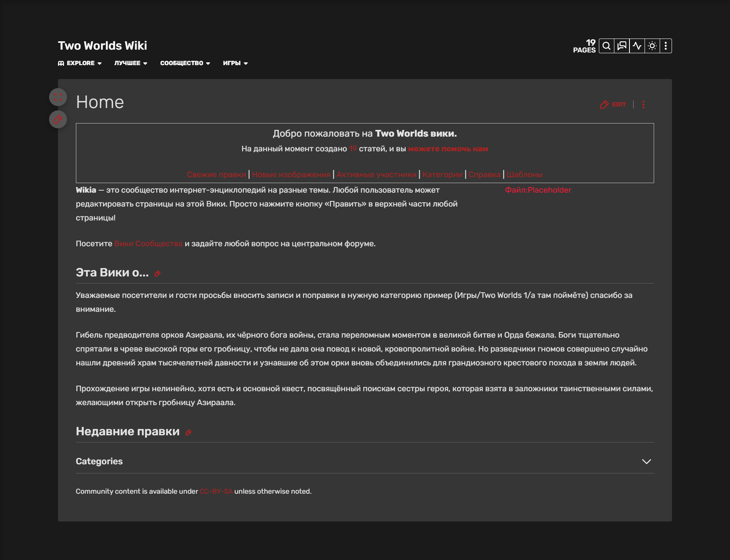Open the EXPLORE dropdown menu
This screenshot has width=730, height=560.
point(80,63)
